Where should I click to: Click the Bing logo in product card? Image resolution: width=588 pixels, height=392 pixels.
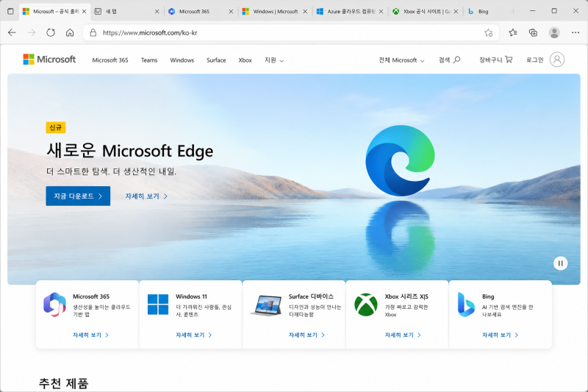pyautogui.click(x=466, y=304)
